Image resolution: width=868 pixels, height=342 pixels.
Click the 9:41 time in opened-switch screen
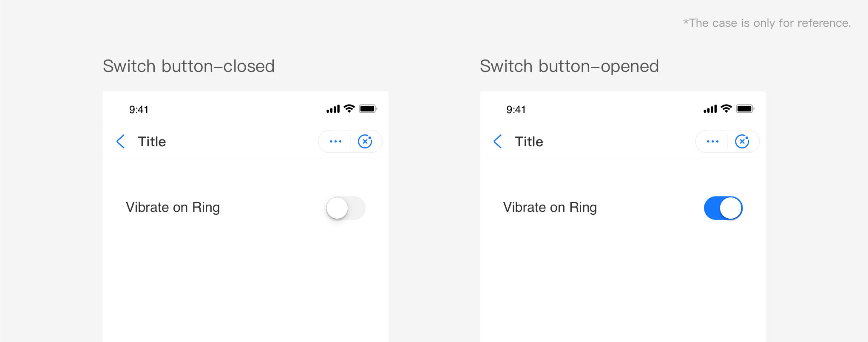pyautogui.click(x=516, y=110)
